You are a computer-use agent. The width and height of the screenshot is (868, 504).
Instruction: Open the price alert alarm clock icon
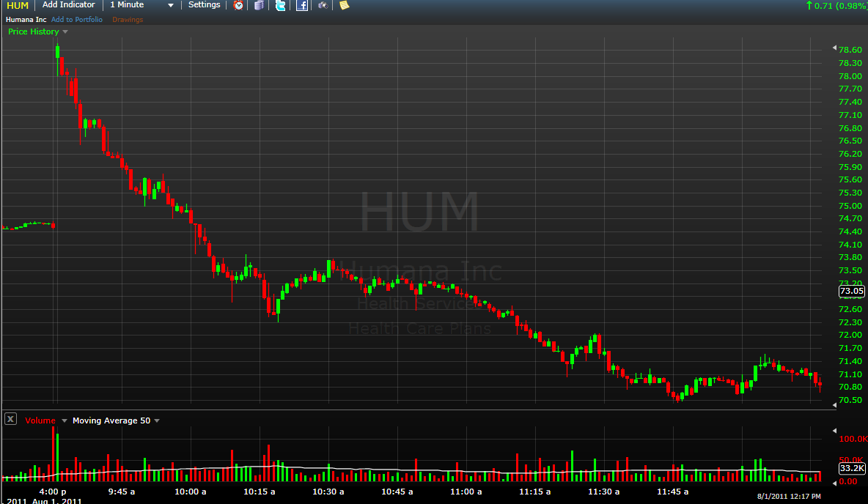238,5
